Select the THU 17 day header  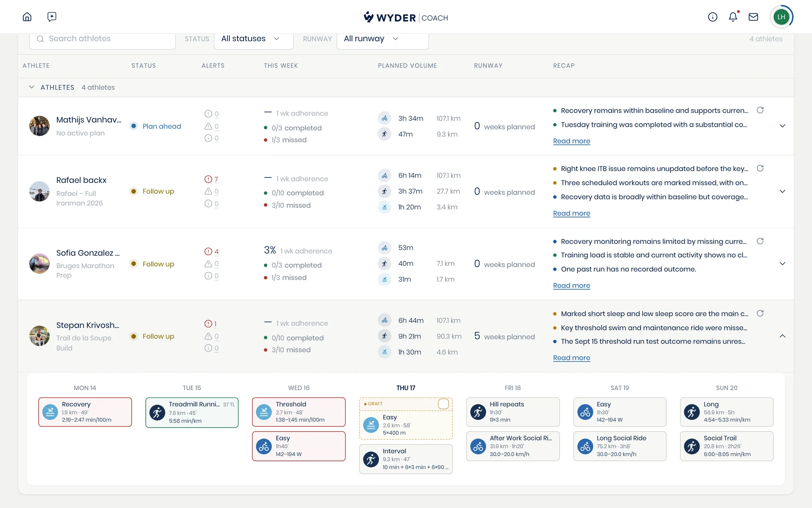click(406, 388)
